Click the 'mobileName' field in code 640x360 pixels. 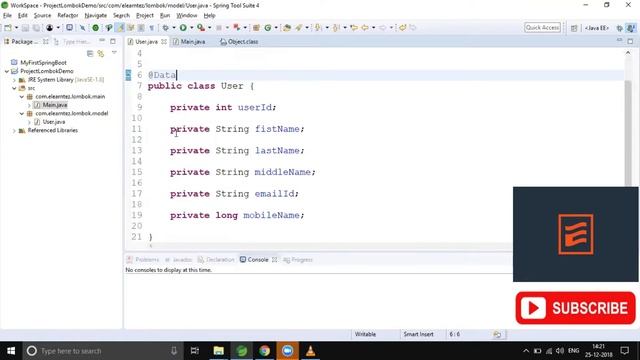tap(271, 215)
